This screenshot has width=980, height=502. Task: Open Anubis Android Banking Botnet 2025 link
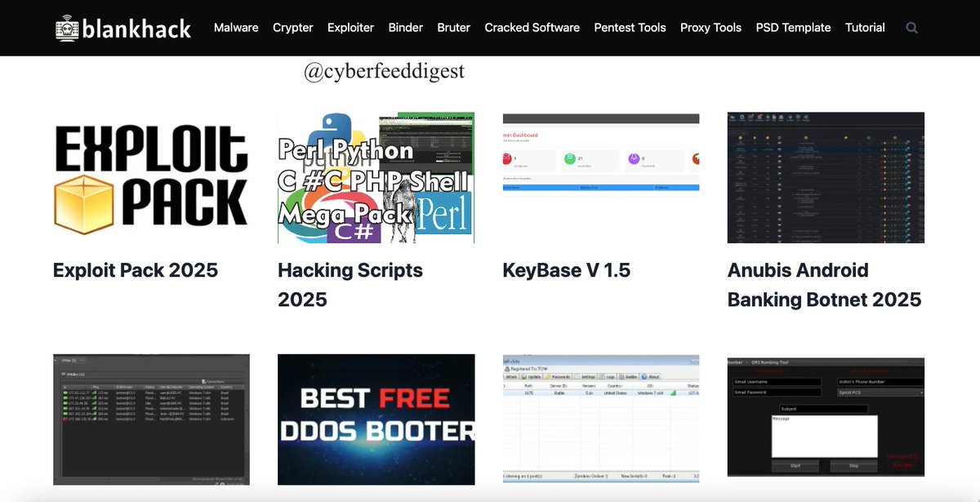[825, 285]
